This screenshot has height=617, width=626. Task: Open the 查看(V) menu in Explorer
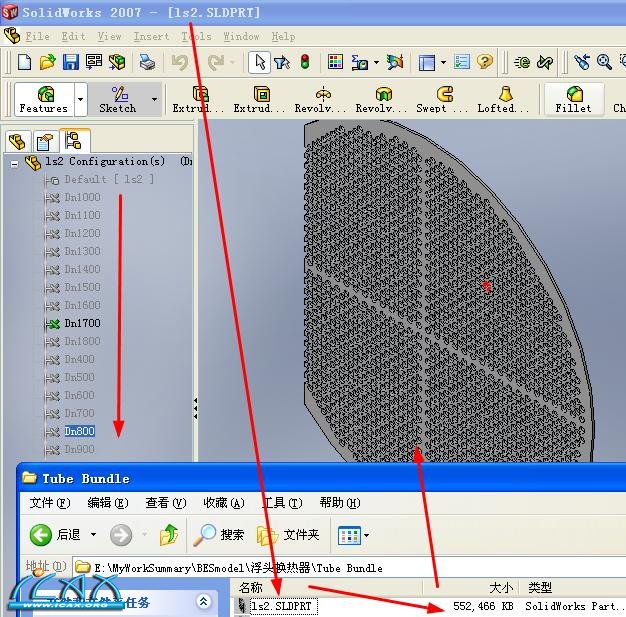tap(165, 503)
